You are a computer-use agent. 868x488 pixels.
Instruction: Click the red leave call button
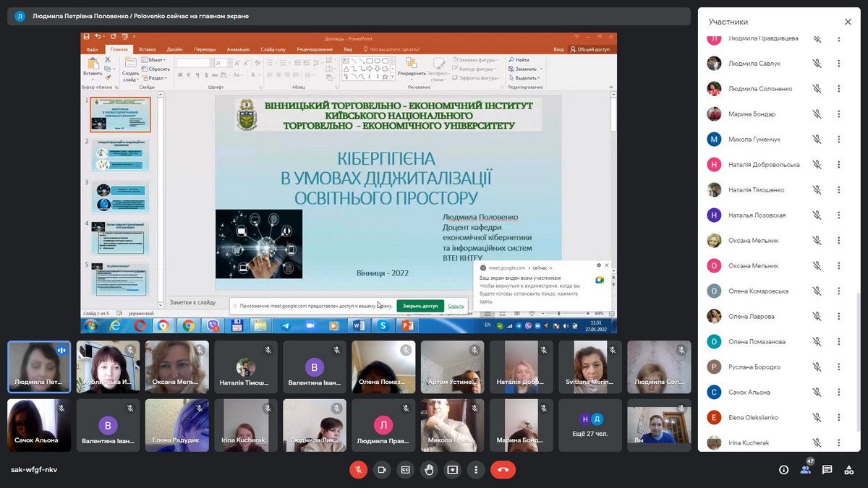[503, 470]
